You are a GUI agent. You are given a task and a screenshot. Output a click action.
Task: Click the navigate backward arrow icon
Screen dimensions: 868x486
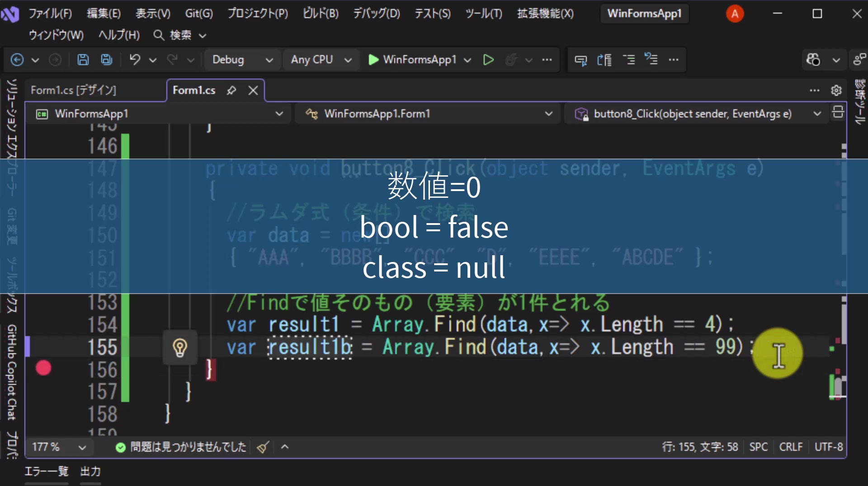point(17,60)
